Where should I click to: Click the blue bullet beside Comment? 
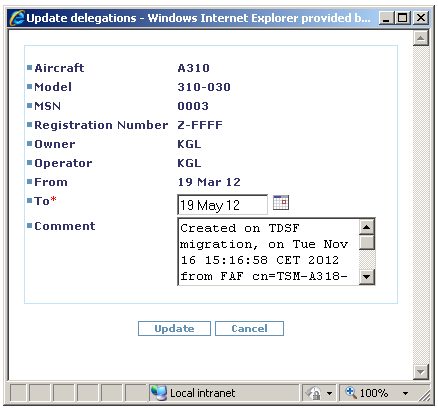coord(30,226)
